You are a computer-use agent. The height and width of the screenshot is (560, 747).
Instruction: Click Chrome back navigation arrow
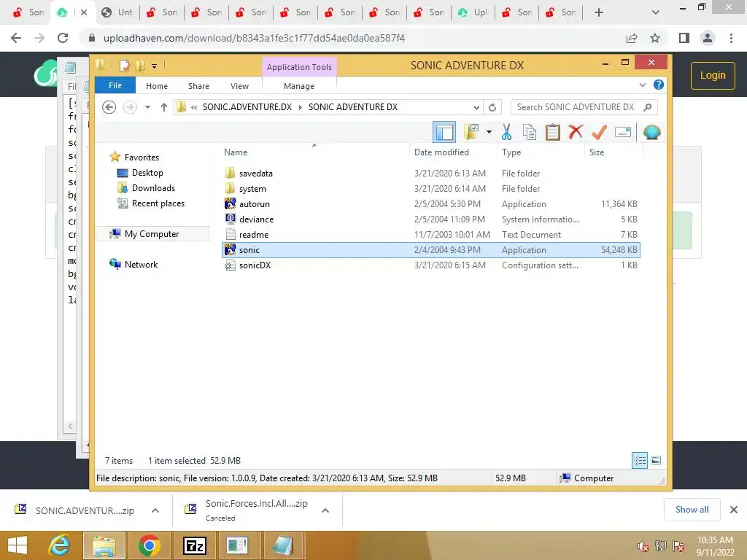click(16, 38)
